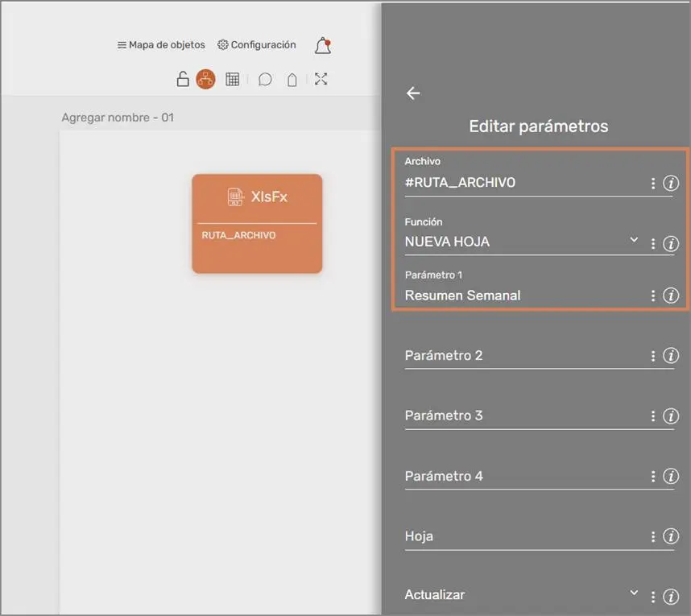Select the XlsFx node card
The image size is (691, 616).
pyautogui.click(x=257, y=223)
